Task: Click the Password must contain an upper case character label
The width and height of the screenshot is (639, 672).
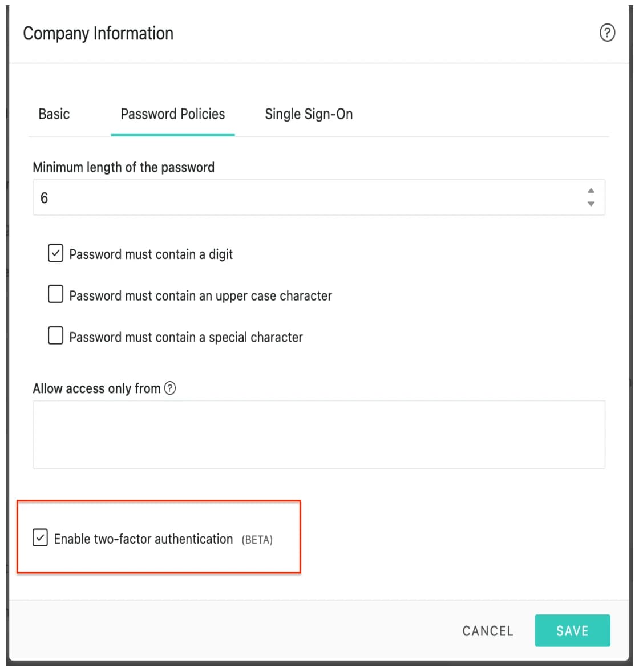Action: pos(201,295)
